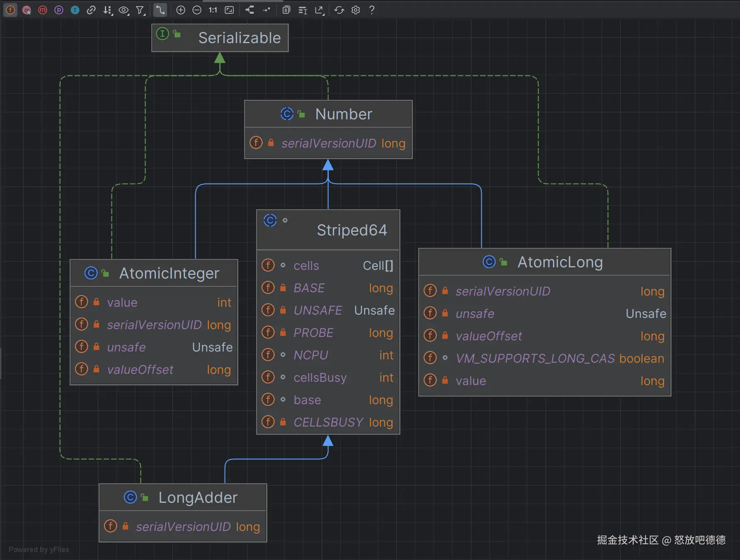Toggle the Properties display button
This screenshot has height=560, width=740.
pos(59,10)
